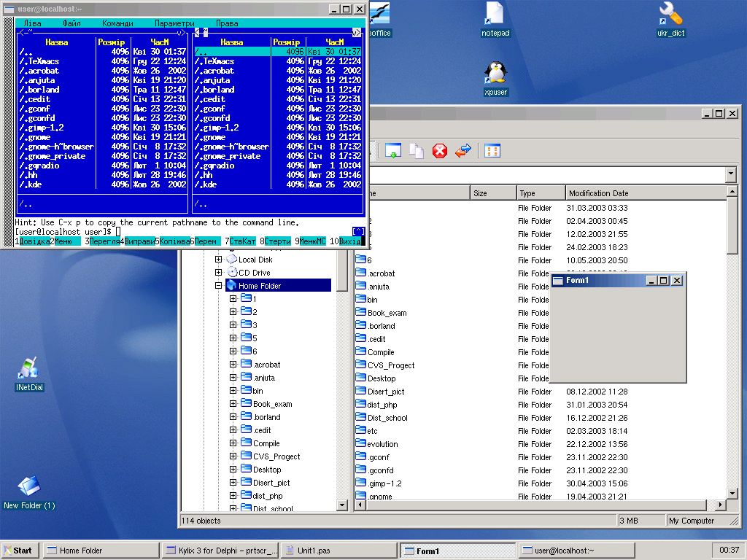Click the Start button on taskbar
Screen dimensions: 747x560
coord(19,551)
